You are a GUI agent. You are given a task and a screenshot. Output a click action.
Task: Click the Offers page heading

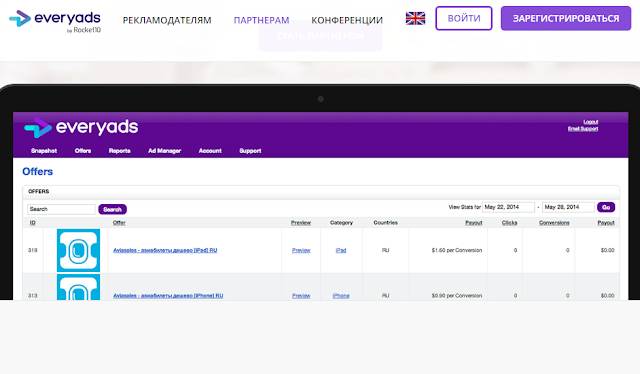(38, 171)
